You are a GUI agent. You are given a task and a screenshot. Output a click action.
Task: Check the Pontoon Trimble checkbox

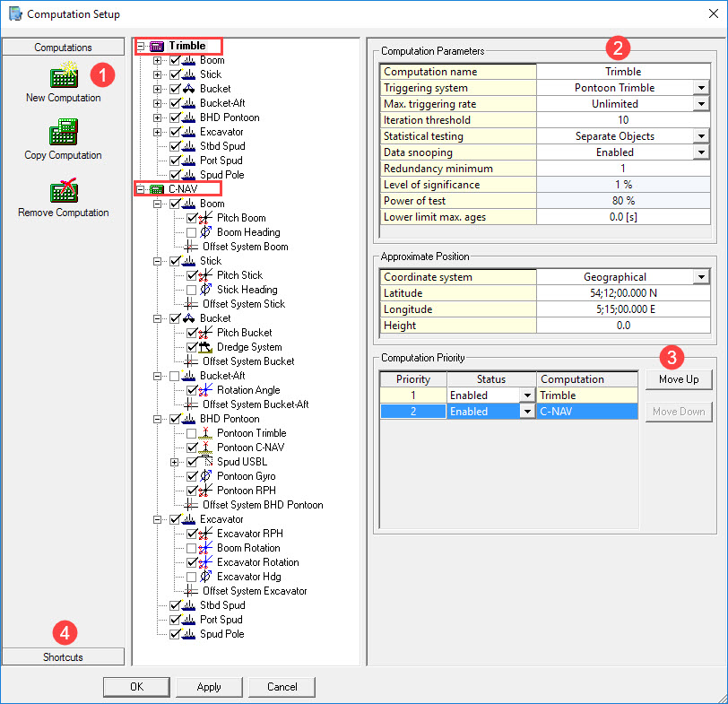tap(191, 433)
